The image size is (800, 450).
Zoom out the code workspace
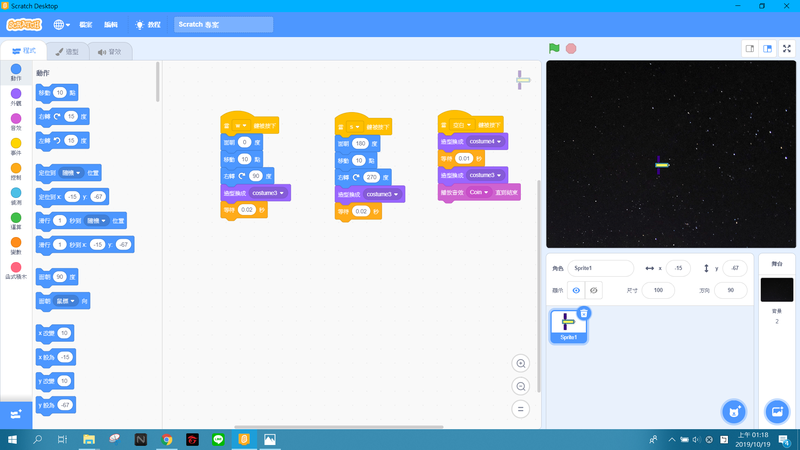pos(520,386)
